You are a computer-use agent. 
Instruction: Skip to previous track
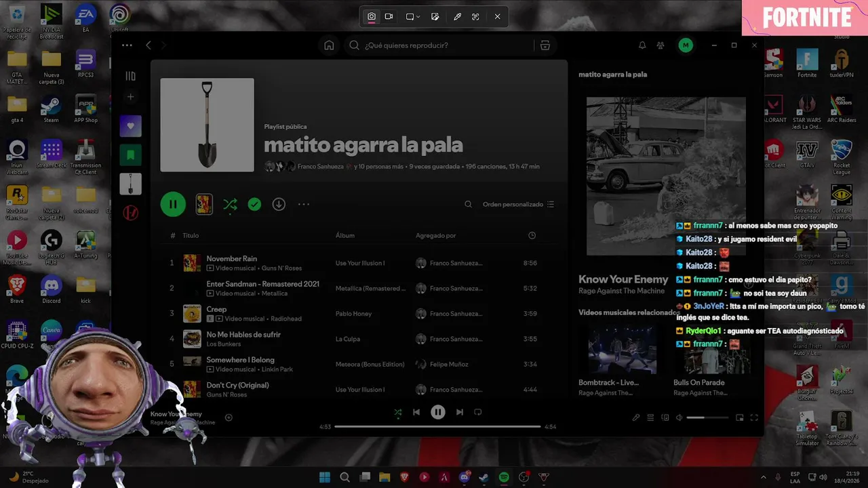(416, 412)
